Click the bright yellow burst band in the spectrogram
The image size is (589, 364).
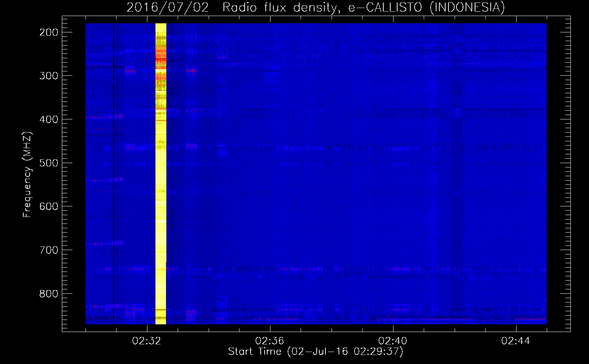(x=161, y=174)
